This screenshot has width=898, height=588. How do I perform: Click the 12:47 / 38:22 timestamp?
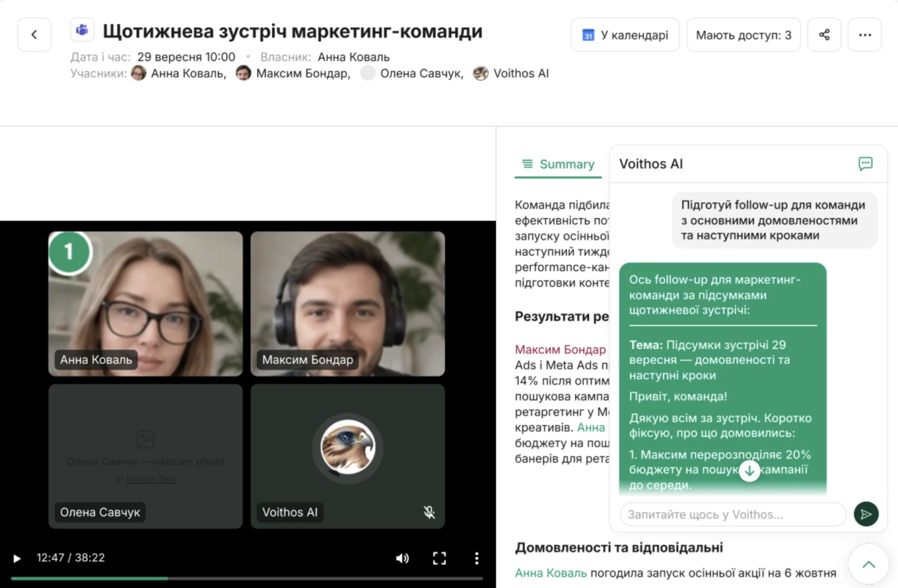click(70, 558)
